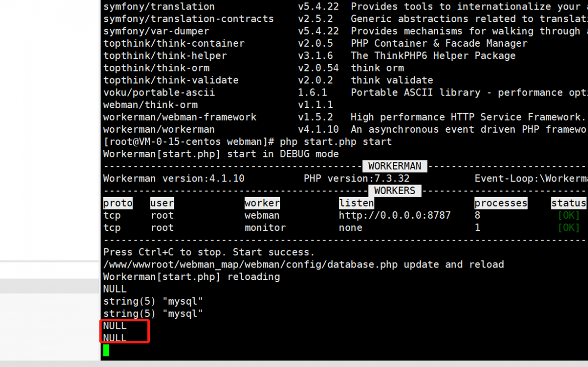Select the processes count 8 for webman

[x=477, y=215]
